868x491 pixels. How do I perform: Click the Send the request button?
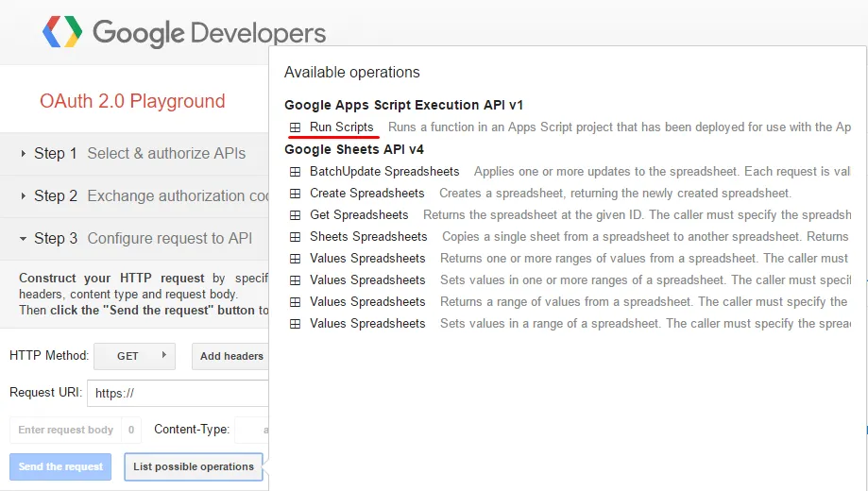coord(60,466)
